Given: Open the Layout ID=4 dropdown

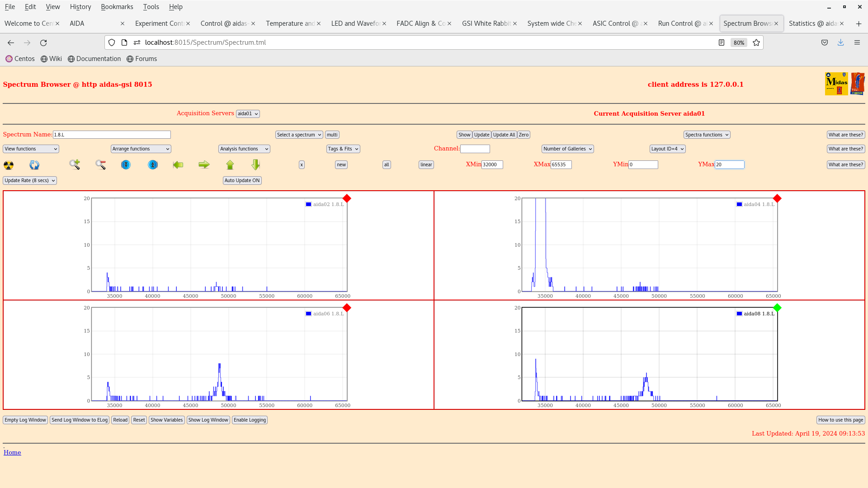Looking at the screenshot, I should pos(667,149).
